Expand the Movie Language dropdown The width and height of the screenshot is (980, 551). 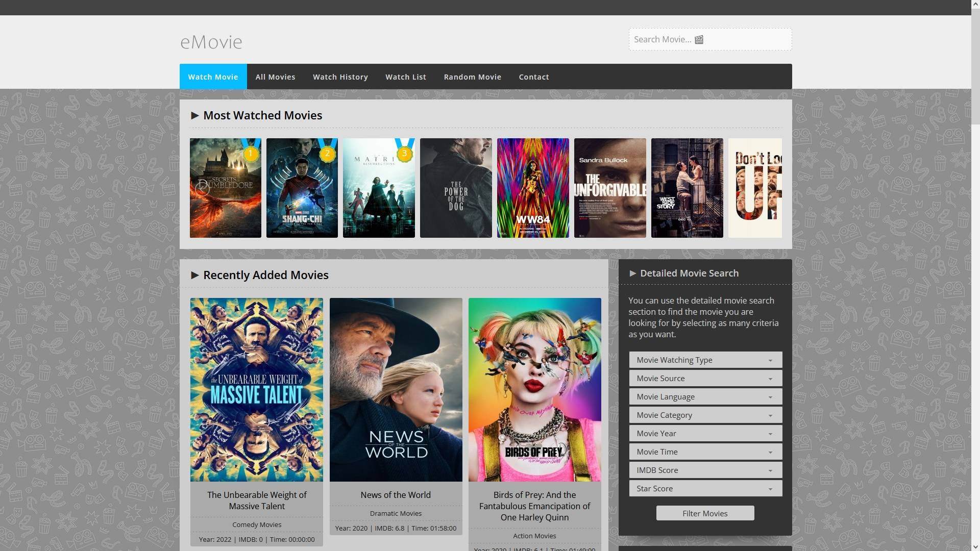[705, 397]
